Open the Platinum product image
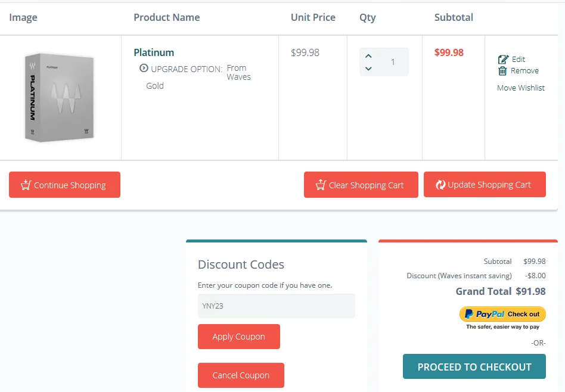 60,97
